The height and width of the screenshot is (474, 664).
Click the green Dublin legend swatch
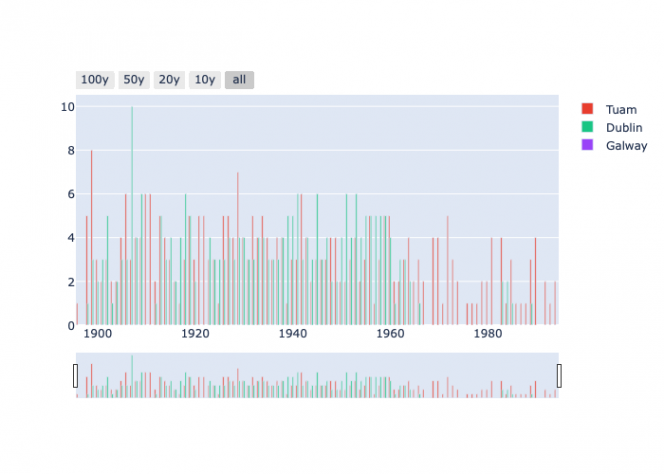[x=588, y=127]
